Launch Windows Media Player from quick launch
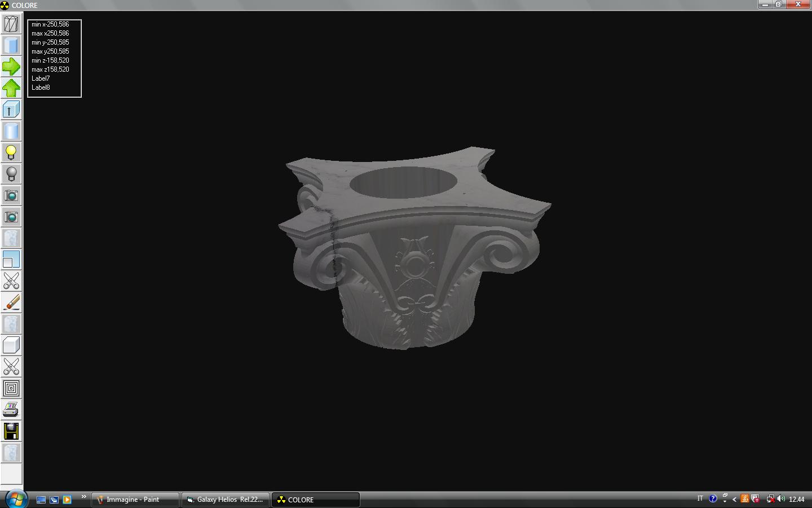The image size is (812, 508). (67, 500)
